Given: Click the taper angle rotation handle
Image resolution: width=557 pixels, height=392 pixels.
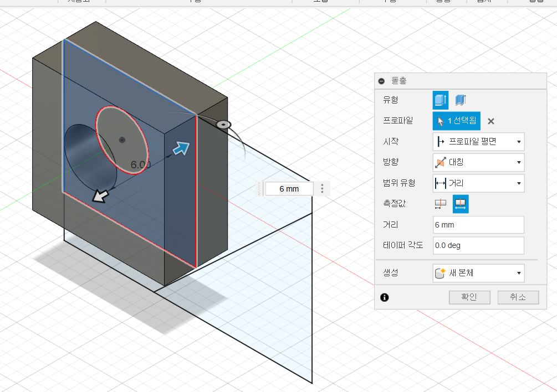Looking at the screenshot, I should pos(223,125).
